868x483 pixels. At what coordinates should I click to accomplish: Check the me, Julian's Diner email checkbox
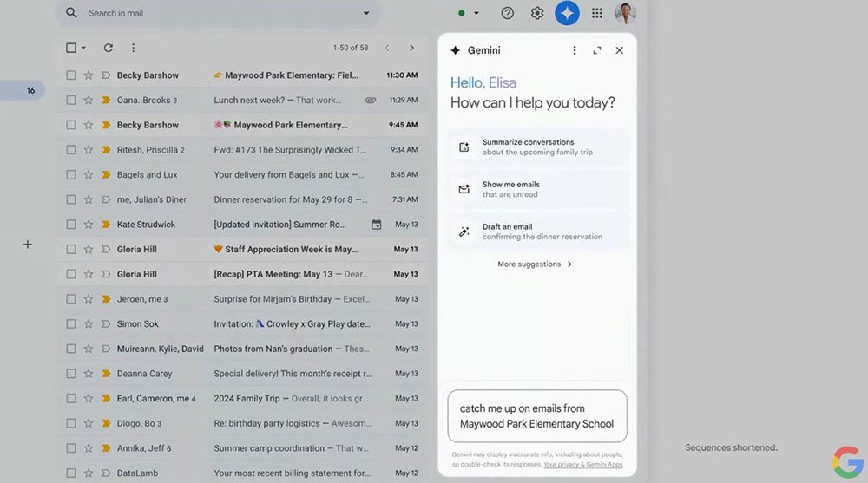(71, 199)
